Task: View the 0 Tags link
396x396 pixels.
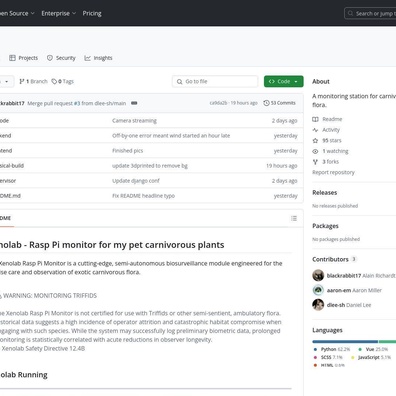Action: pyautogui.click(x=63, y=81)
